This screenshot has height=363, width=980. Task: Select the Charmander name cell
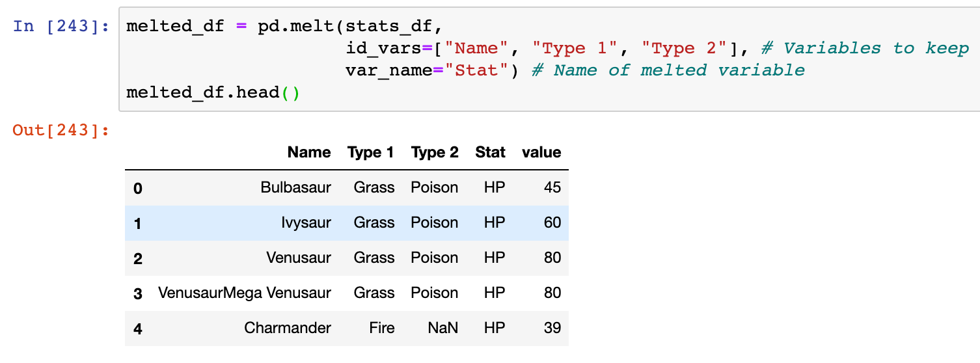[288, 328]
